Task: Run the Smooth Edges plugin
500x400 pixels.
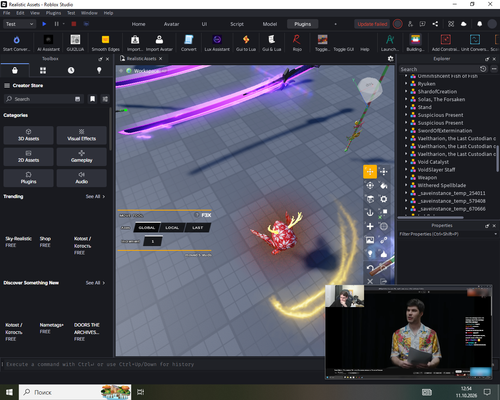Action: (105, 43)
